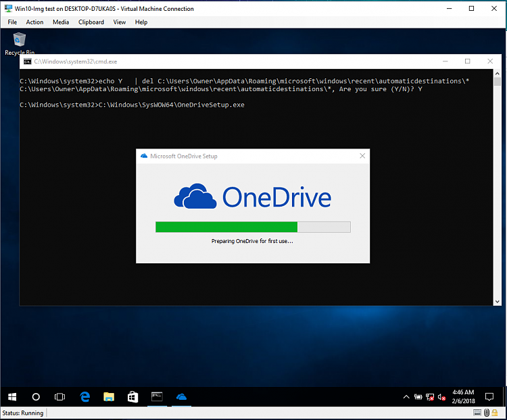
Task: Select the cmd.exe taskbar button
Action: [157, 397]
